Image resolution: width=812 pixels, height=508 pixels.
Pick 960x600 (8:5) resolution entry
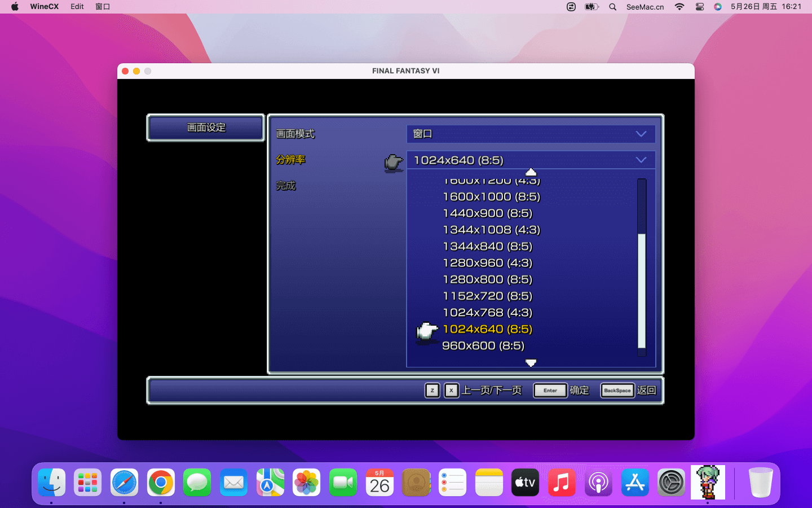483,345
